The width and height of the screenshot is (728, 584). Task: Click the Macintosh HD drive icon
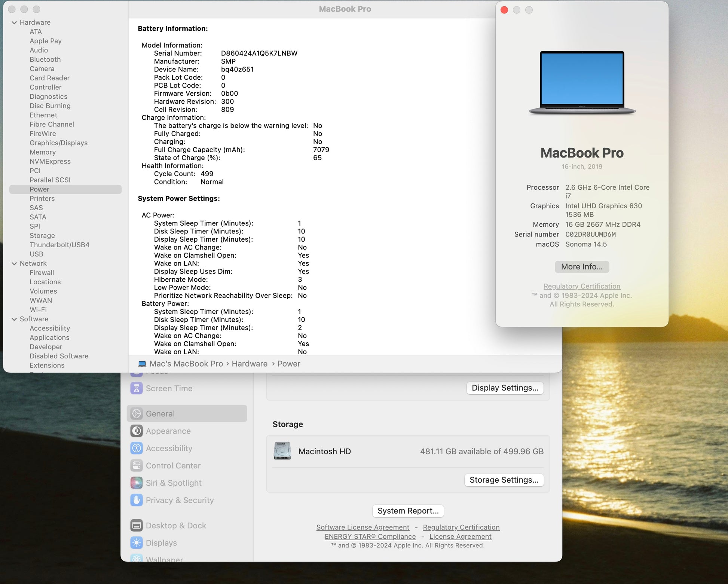point(282,451)
